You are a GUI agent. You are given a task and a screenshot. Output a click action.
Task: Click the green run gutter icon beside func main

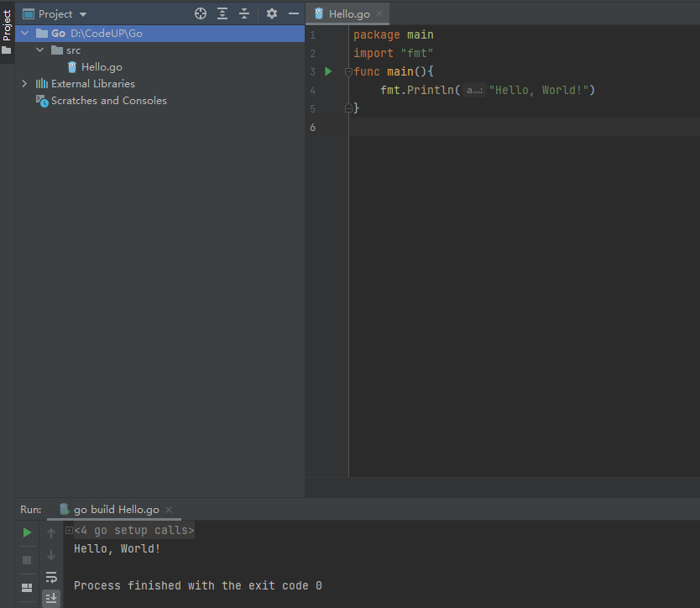329,71
